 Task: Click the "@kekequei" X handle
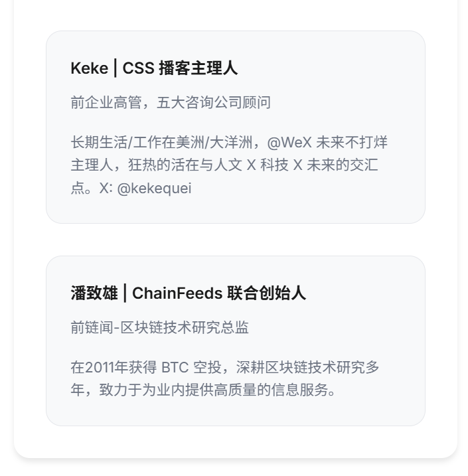[154, 188]
